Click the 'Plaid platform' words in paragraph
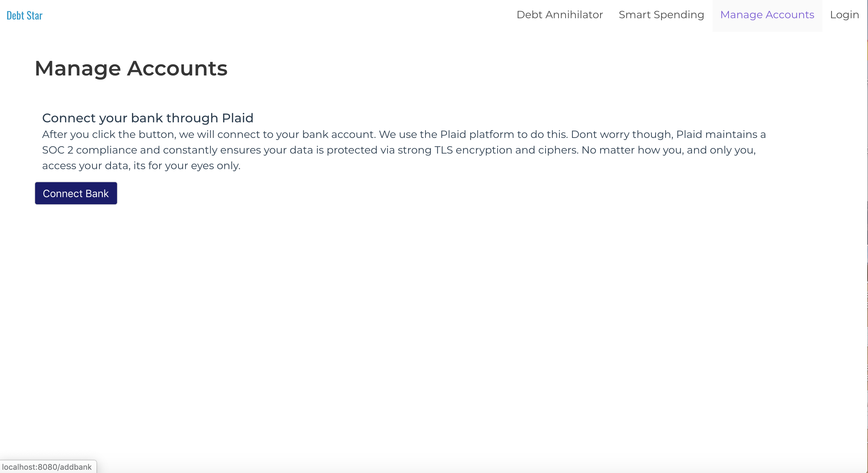 tap(477, 135)
